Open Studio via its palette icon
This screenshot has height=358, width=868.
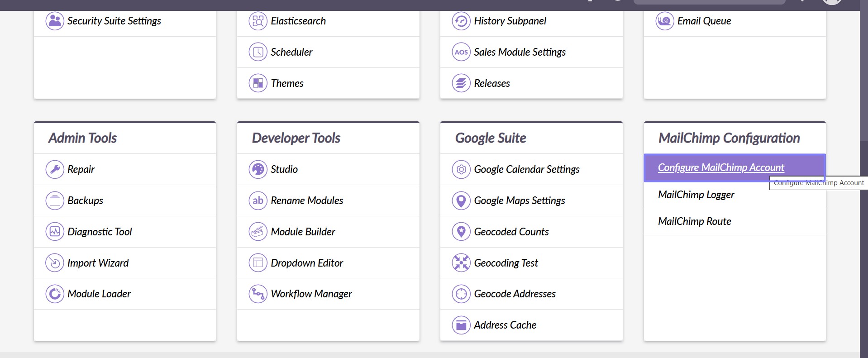(258, 169)
